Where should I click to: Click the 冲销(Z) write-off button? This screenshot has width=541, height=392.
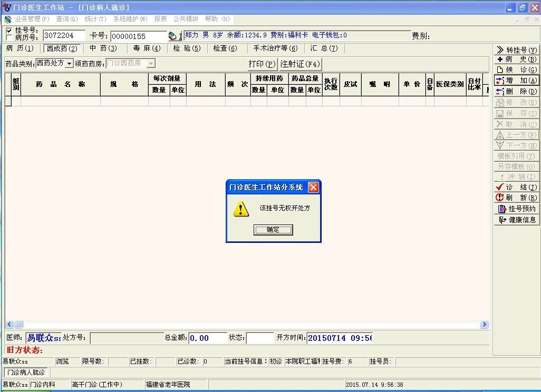point(517,177)
